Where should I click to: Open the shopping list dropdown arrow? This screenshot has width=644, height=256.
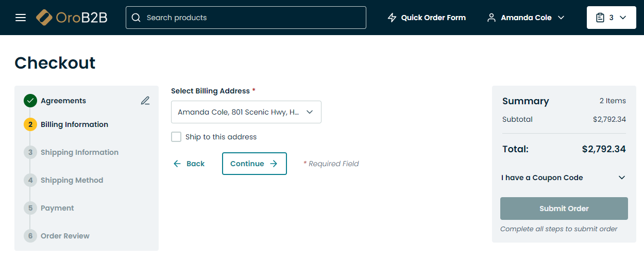[623, 18]
